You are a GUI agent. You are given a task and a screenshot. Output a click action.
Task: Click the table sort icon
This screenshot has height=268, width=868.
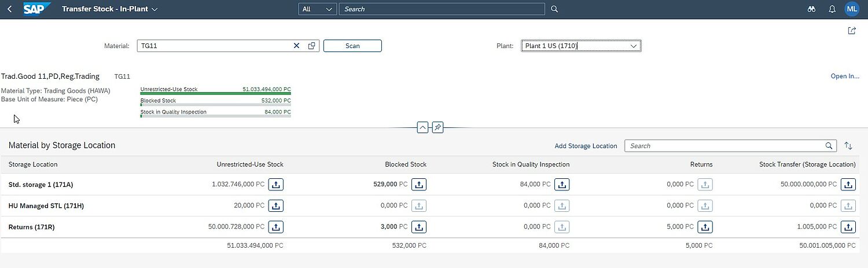click(x=848, y=146)
